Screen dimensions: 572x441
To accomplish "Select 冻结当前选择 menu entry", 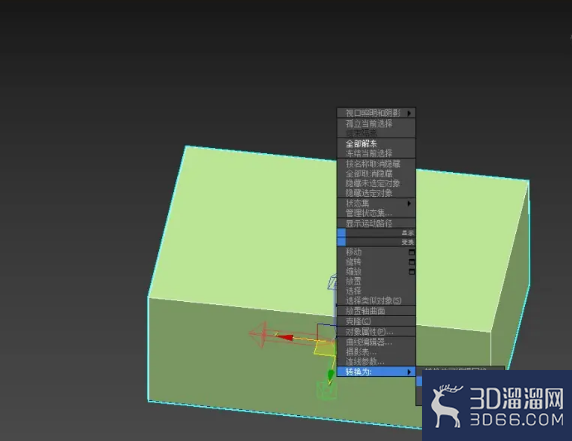I will click(x=376, y=153).
